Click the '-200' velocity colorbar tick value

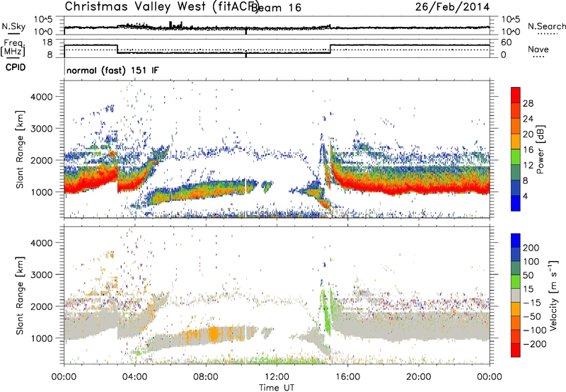click(534, 344)
